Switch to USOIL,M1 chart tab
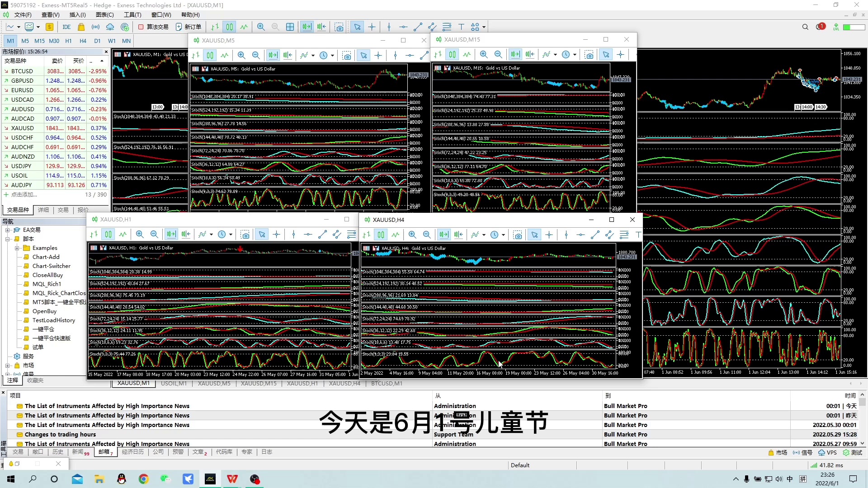Image resolution: width=868 pixels, height=488 pixels. (174, 383)
